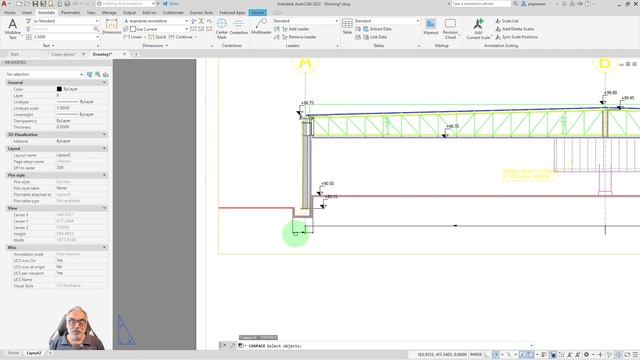The image size is (640, 360).
Task: Open the Insert ribbon tab
Action: (x=27, y=13)
